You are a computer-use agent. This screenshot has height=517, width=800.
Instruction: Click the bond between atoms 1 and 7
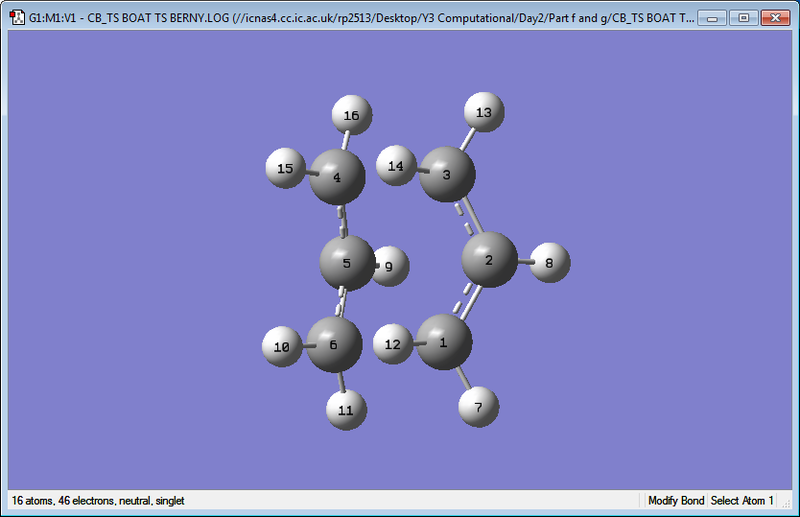[463, 378]
